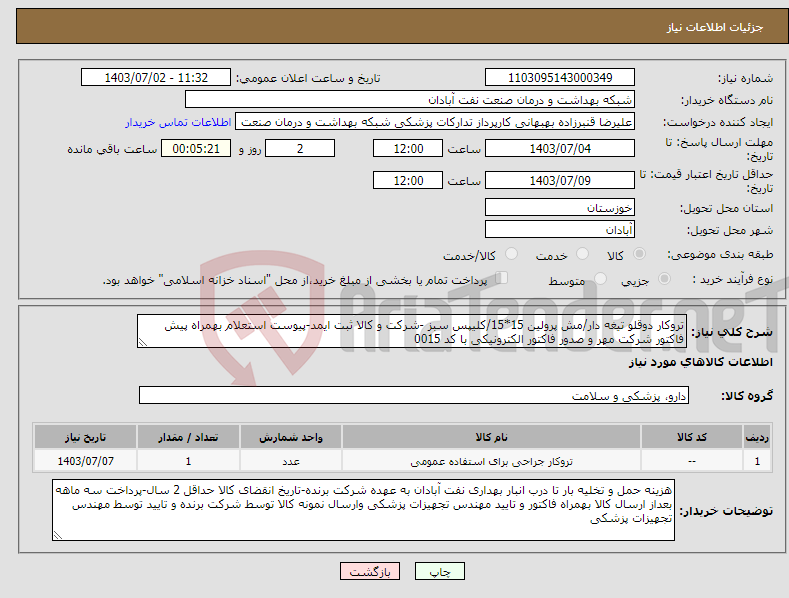Click the resize handle of description textarea

point(143,342)
